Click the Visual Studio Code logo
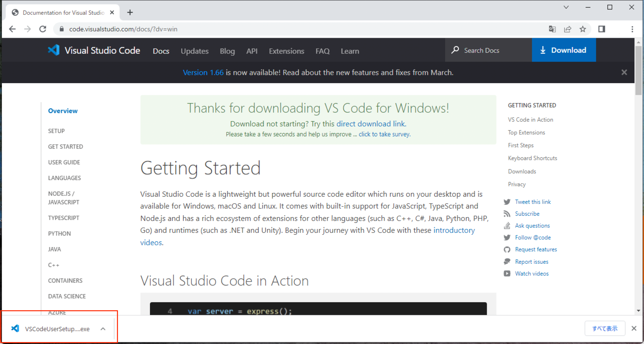644x344 pixels. click(54, 50)
